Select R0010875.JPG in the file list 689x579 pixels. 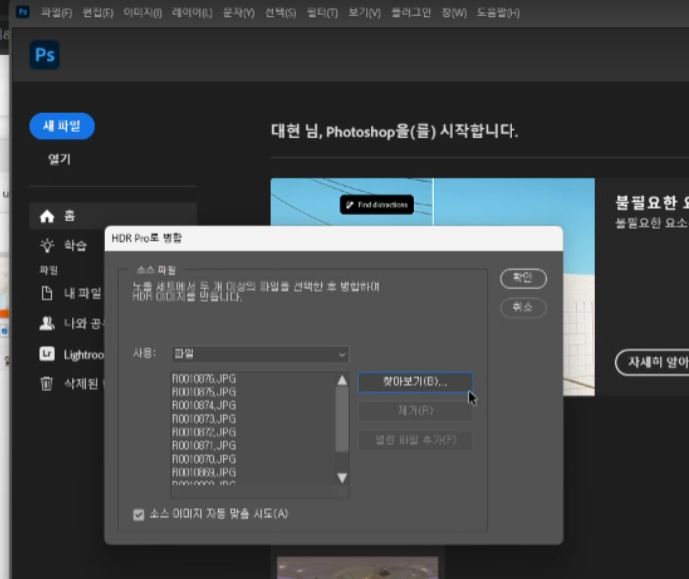[204, 392]
